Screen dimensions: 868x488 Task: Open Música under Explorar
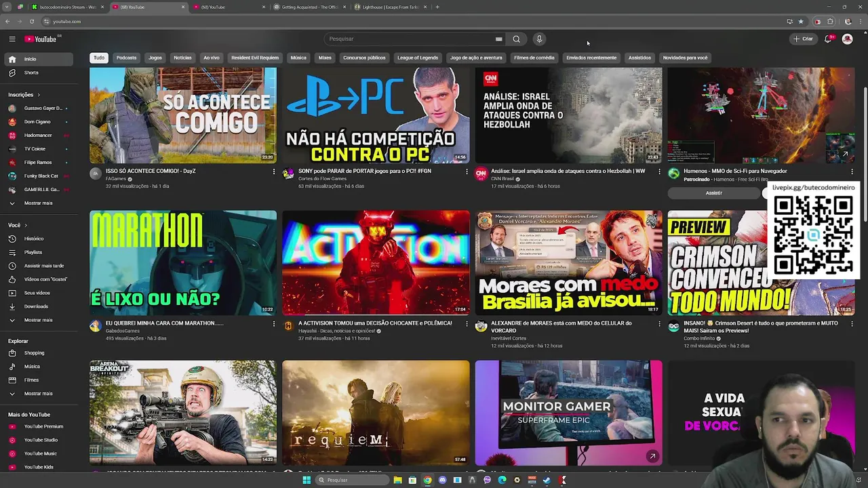(40, 367)
